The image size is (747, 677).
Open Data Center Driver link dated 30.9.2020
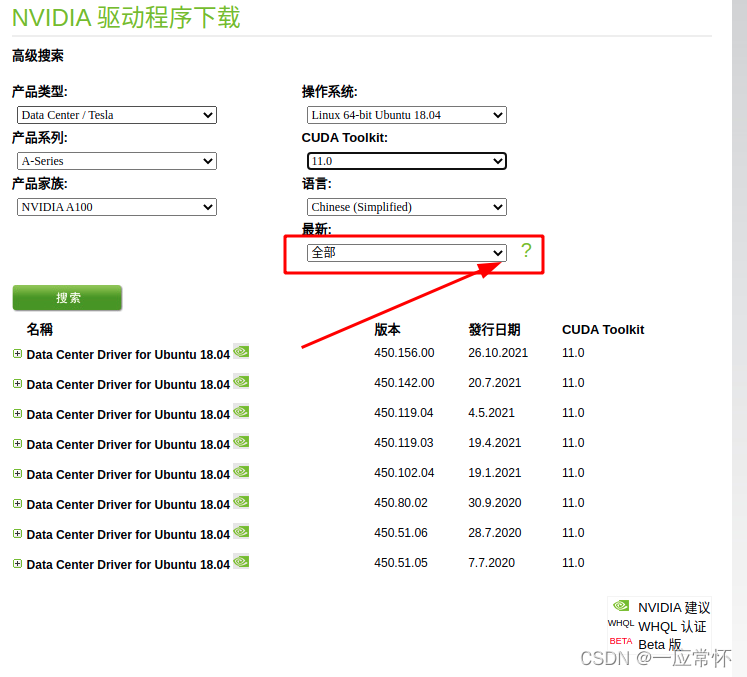128,505
